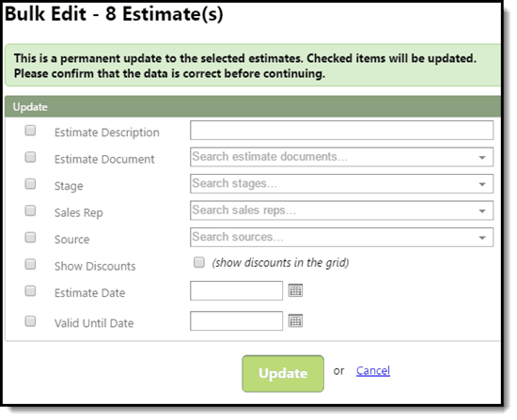Tick the Estimate Date update checkbox

pyautogui.click(x=30, y=291)
